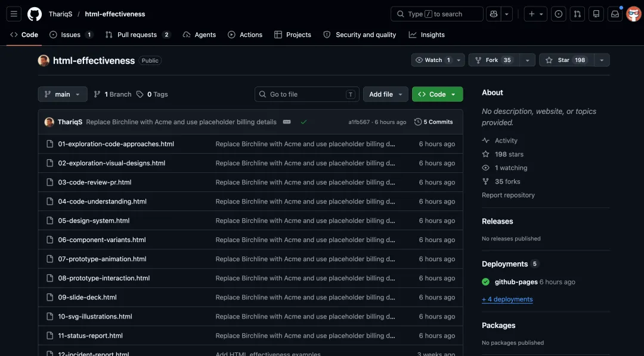Screen dimensions: 644x356
Task: Open 09-slide-deck.html
Action: (x=87, y=298)
